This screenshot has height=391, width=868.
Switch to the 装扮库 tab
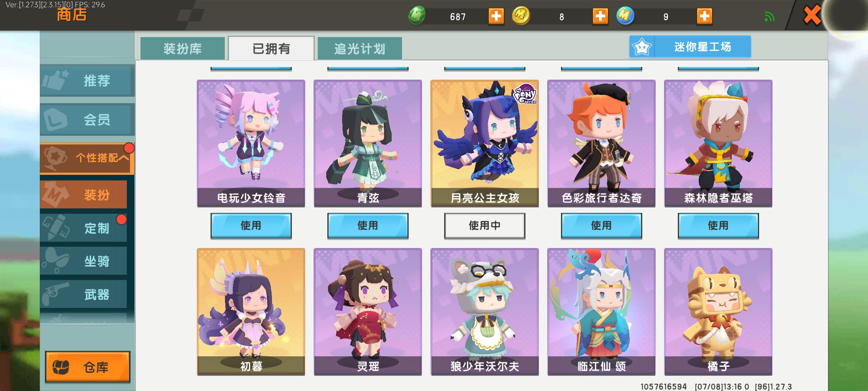point(183,49)
